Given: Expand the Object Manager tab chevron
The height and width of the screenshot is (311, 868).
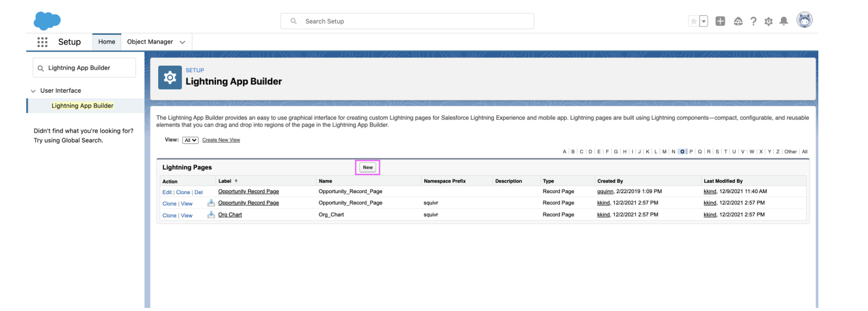Looking at the screenshot, I should coord(182,42).
